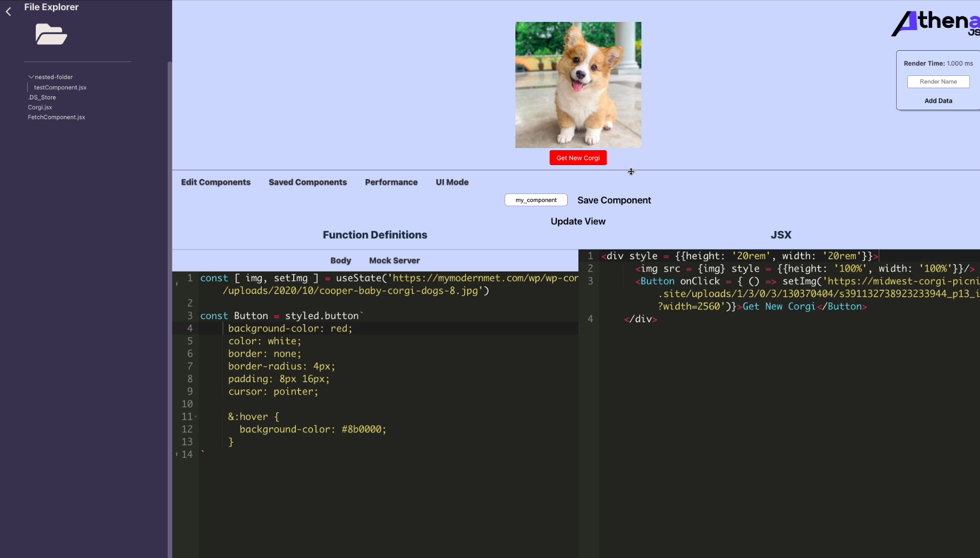Click the File Explorer title text

pyautogui.click(x=51, y=7)
